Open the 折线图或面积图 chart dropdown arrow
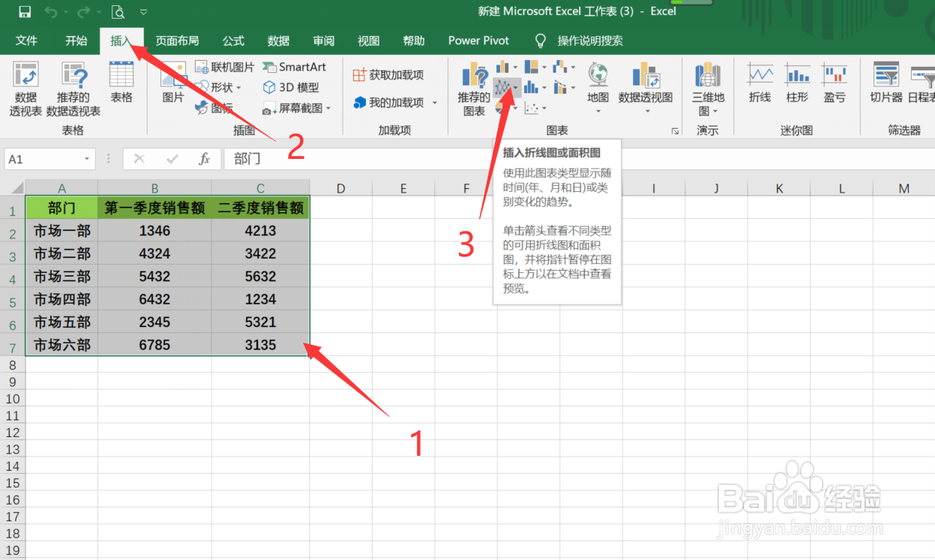The image size is (935, 560). pos(516,86)
